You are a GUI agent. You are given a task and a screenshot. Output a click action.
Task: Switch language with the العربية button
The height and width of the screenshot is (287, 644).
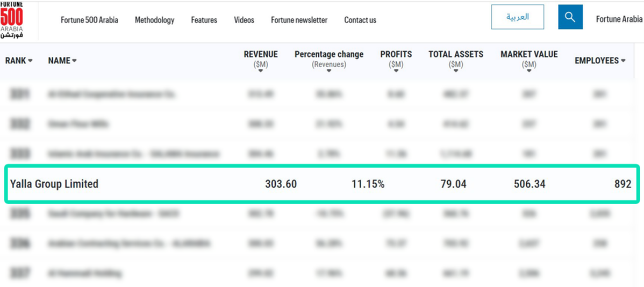point(517,17)
